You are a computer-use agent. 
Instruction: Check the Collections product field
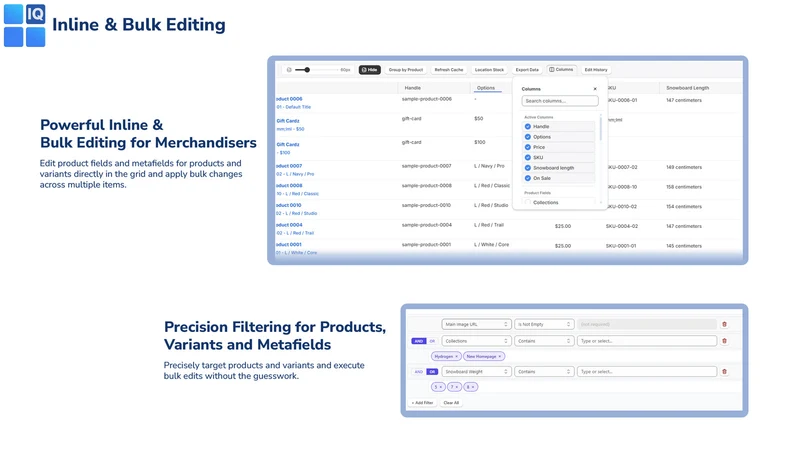pyautogui.click(x=528, y=203)
